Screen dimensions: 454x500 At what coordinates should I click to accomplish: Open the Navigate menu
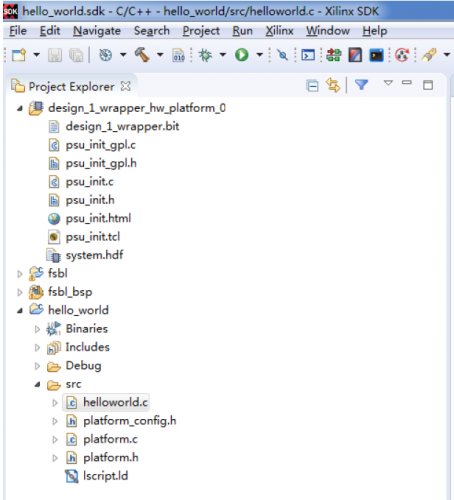click(97, 31)
